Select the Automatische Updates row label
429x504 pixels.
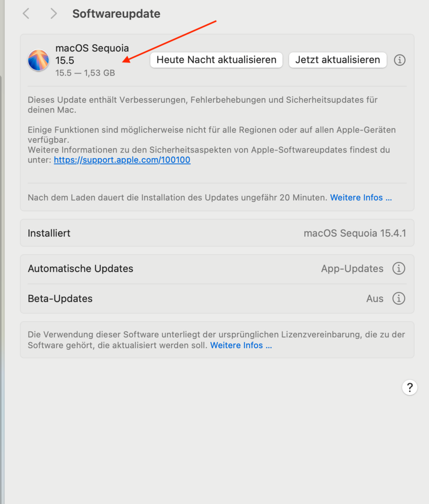coord(80,268)
